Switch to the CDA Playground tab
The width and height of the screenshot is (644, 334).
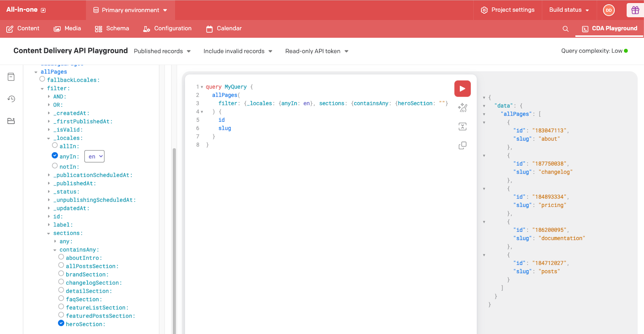pos(609,29)
